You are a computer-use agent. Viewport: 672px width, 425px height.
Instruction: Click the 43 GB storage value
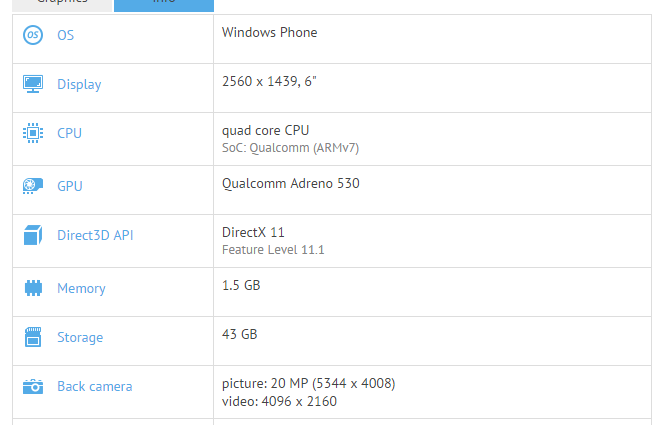click(x=240, y=334)
